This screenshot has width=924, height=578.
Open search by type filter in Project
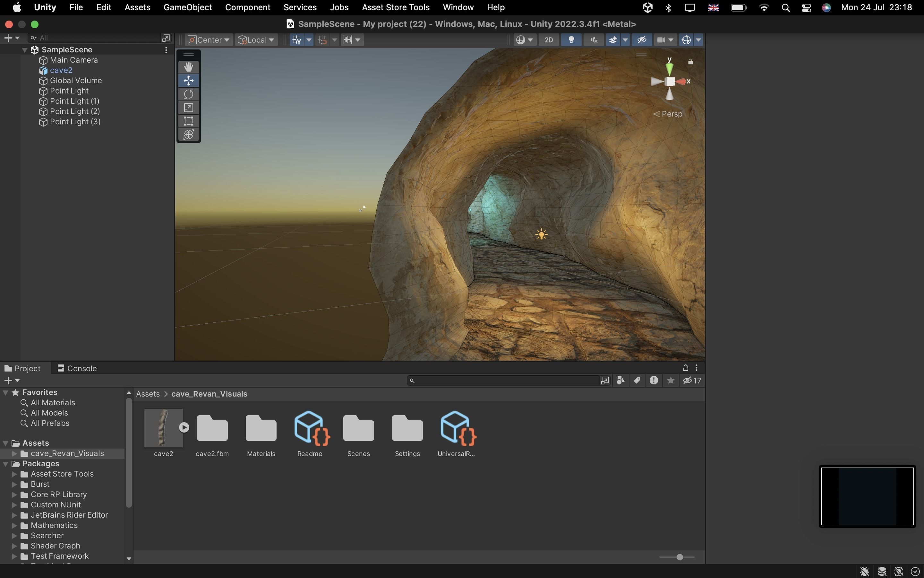pos(620,381)
